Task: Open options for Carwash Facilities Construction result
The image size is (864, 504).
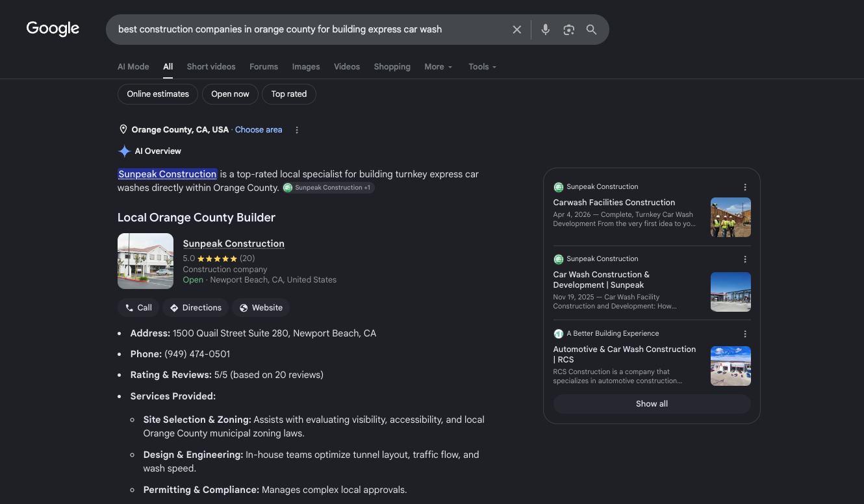Action: (x=745, y=187)
